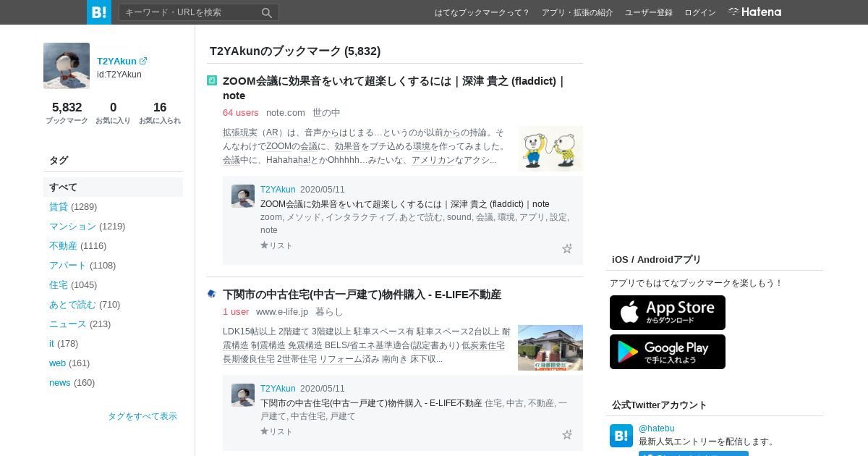Click the Hatena Bookmark B! logo
Screen dimensions: 868x456
point(99,12)
